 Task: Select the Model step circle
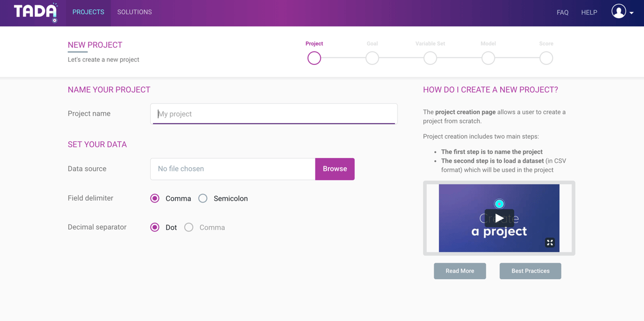tap(488, 58)
